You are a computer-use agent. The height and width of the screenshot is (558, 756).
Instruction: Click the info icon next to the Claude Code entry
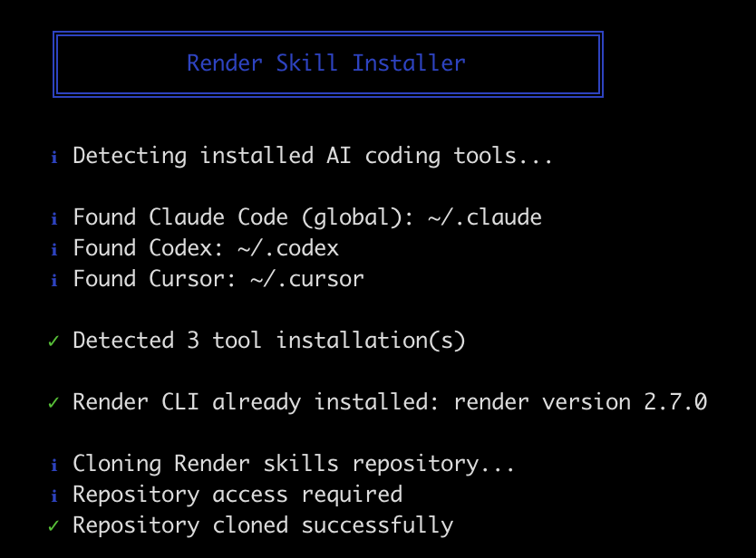point(53,217)
